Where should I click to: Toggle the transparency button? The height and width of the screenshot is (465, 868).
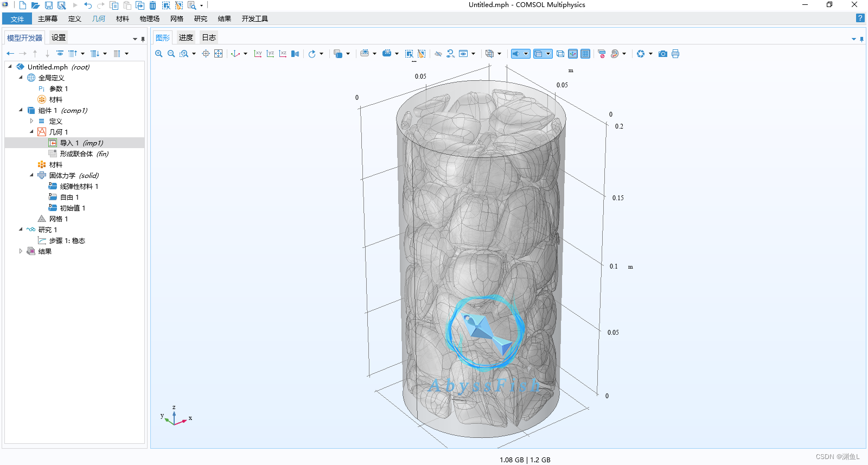click(539, 54)
